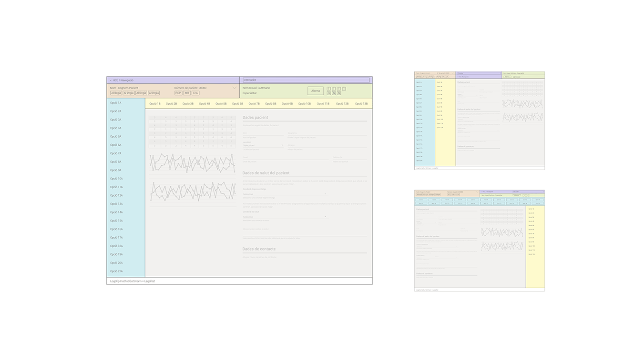
Task: Select sidebar item Opció 9A
Action: pyautogui.click(x=116, y=170)
